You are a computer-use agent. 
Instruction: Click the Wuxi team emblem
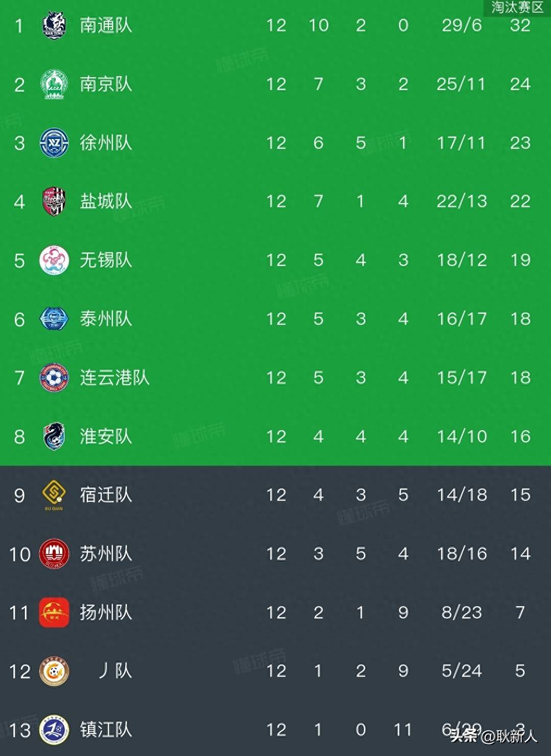tap(54, 260)
